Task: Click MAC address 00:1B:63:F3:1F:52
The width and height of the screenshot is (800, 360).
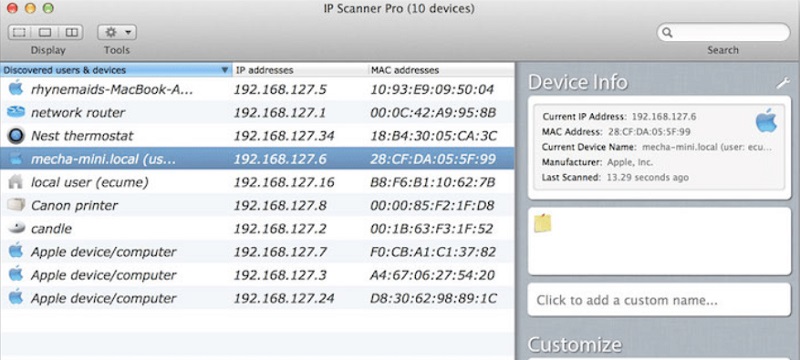Action: pos(432,229)
